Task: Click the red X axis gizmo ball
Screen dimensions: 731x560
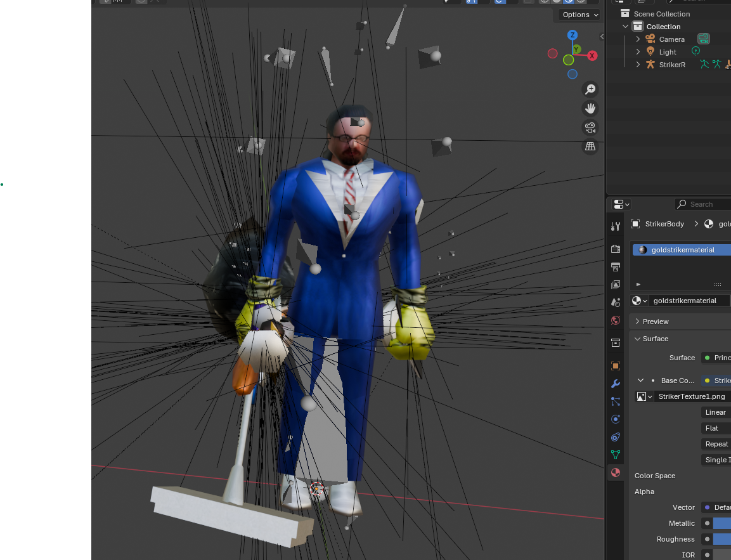Action: click(x=592, y=55)
